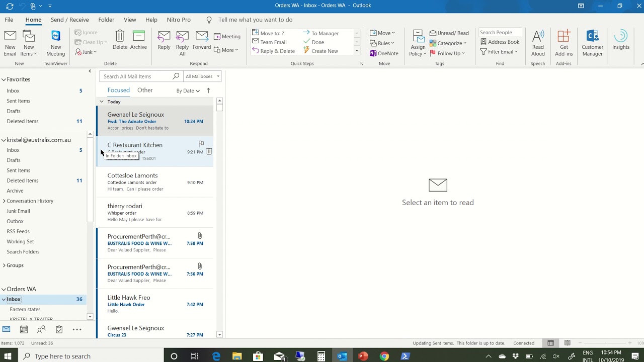
Task: Create a New Email
Action: (10, 43)
